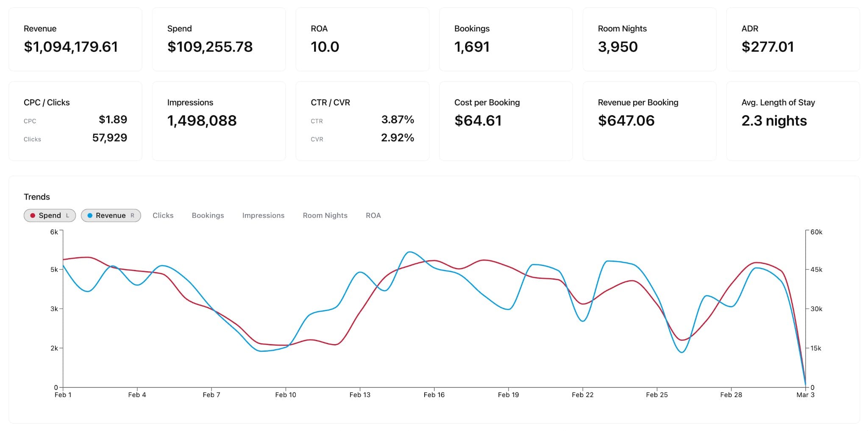Click the red Spend legend dot

pos(33,216)
